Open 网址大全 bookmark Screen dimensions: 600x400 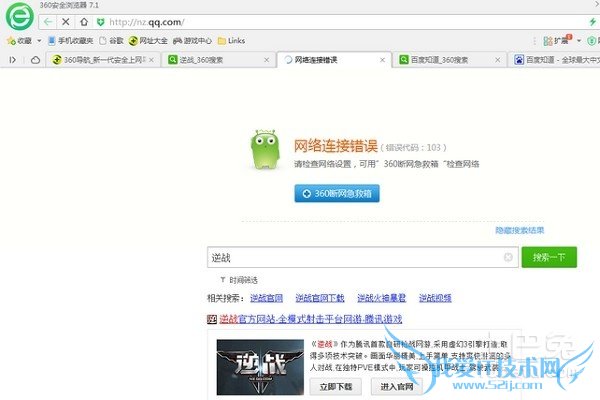pyautogui.click(x=148, y=41)
